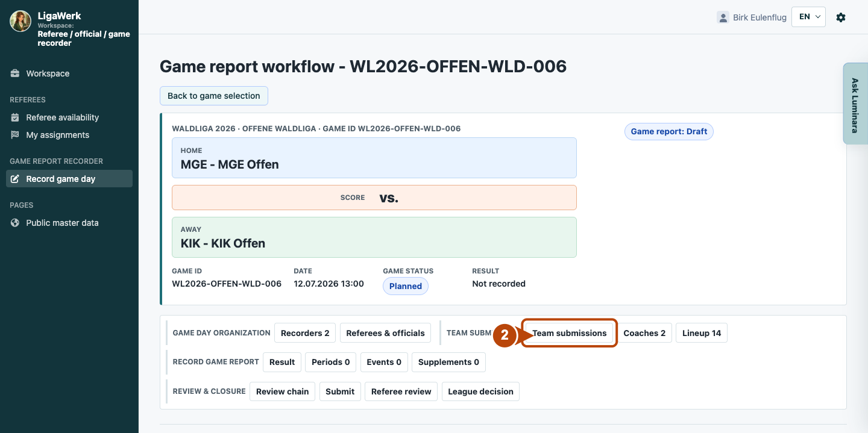Click the Not recorded result text

click(x=498, y=284)
